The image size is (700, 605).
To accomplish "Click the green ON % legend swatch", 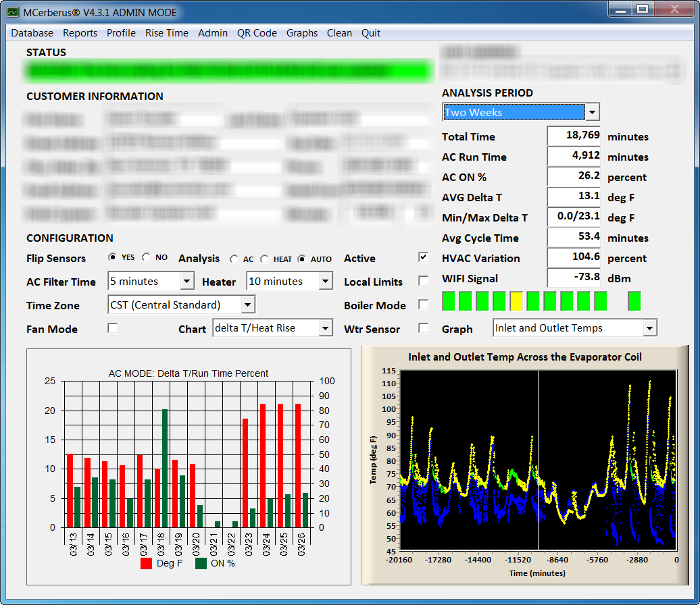I will tap(201, 564).
